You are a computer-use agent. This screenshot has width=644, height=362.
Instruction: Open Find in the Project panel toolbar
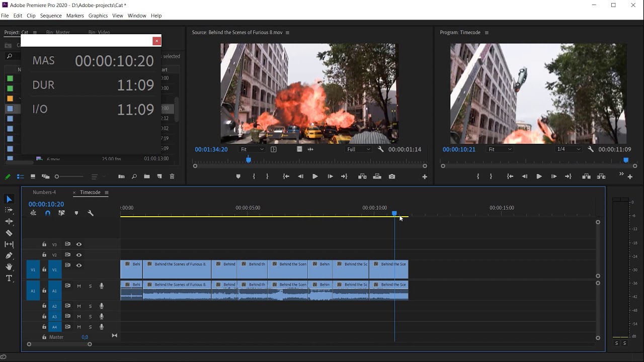tap(134, 176)
